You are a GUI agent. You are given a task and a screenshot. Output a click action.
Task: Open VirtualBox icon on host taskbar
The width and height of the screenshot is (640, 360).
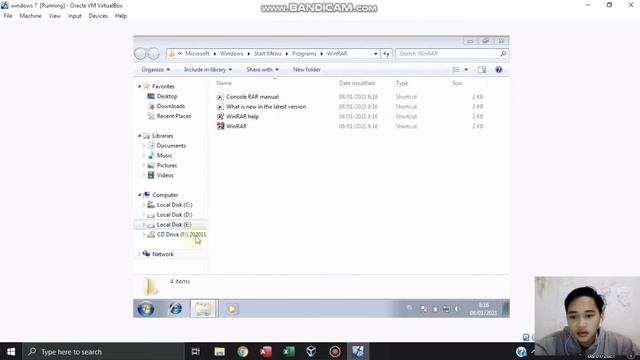click(311, 351)
